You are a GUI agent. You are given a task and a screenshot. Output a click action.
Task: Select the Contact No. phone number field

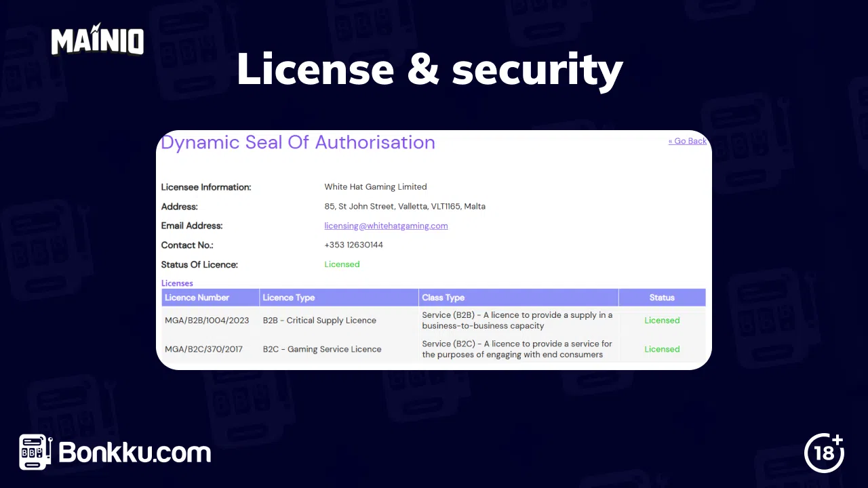point(353,245)
